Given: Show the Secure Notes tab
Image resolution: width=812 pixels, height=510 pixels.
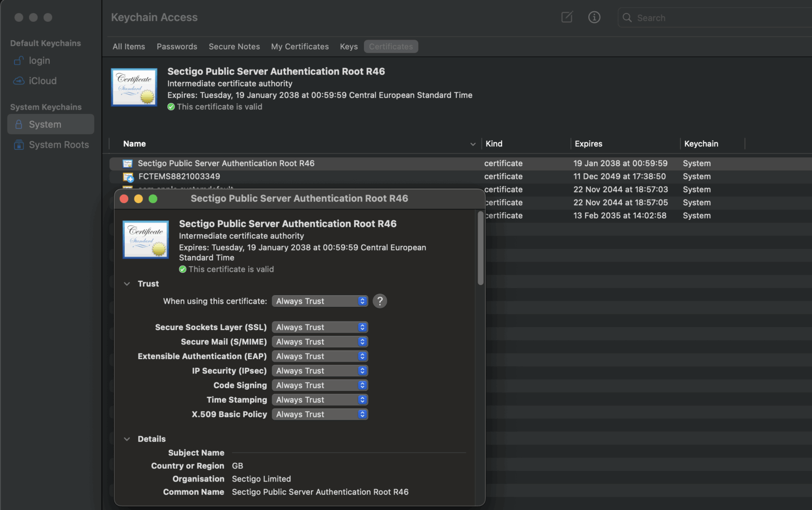Looking at the screenshot, I should [234, 47].
